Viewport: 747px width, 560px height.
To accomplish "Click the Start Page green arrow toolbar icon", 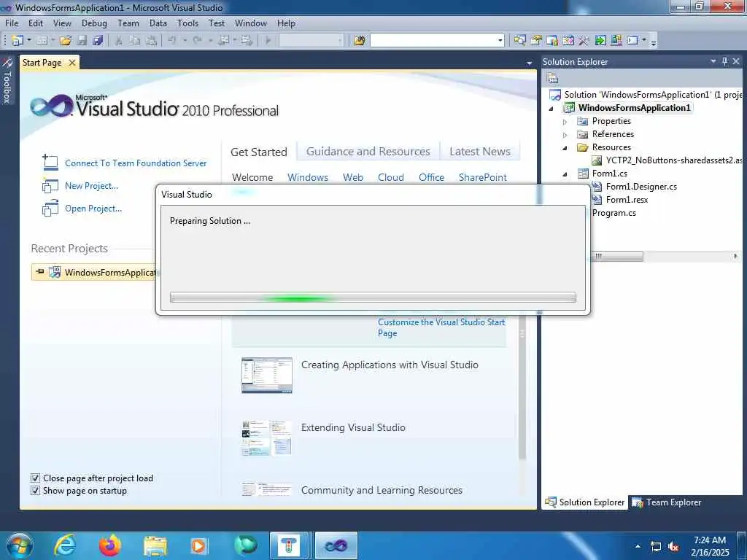I will (600, 41).
